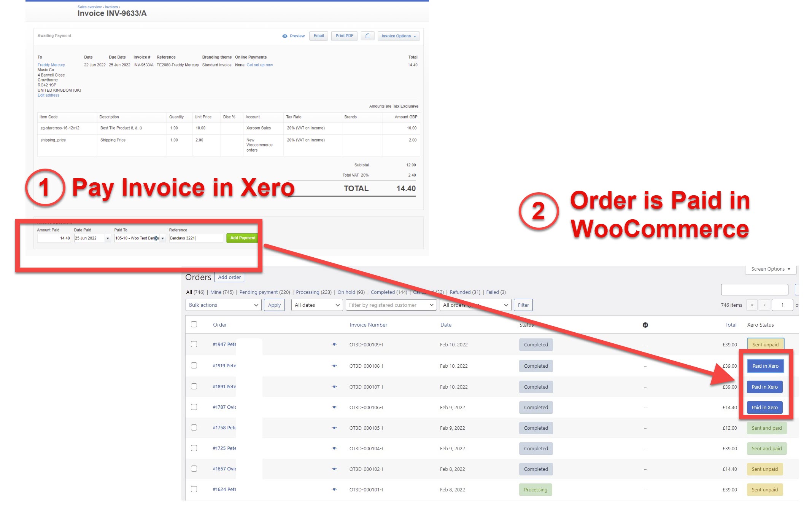Click the orders search box
This screenshot has width=812, height=515.
(x=755, y=290)
